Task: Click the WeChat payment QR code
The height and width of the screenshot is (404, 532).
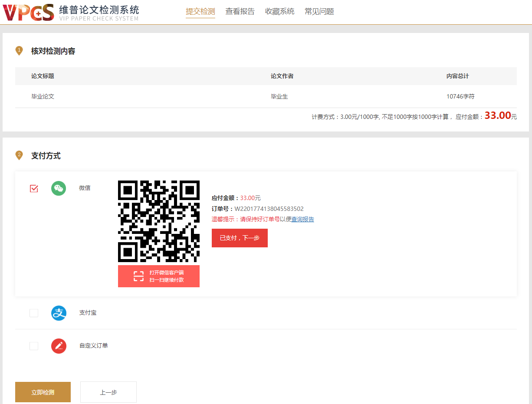Action: point(159,221)
